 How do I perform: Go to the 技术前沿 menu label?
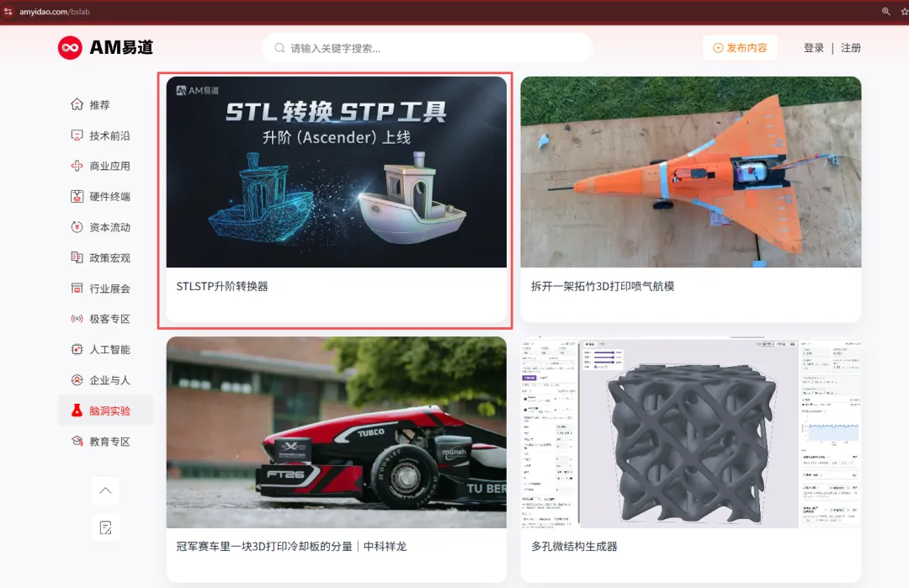tap(109, 135)
